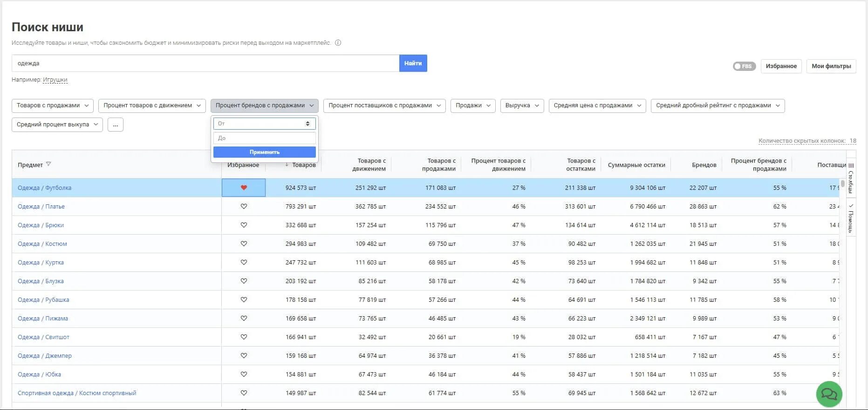Click the Найти search button

[x=413, y=63]
